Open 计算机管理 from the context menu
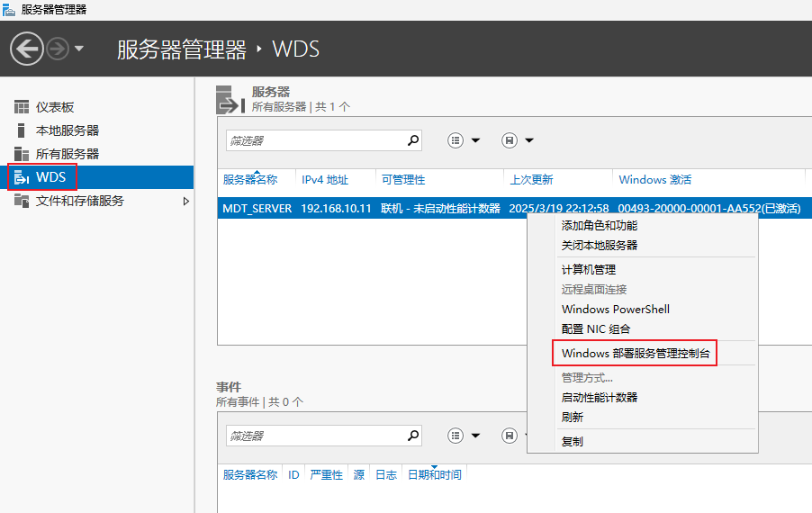This screenshot has height=513, width=812. coord(588,270)
